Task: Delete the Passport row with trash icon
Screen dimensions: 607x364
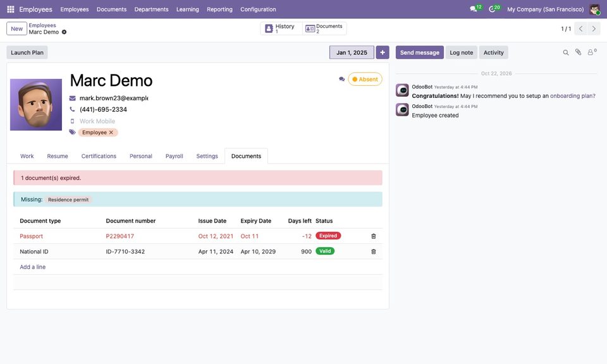Action: click(374, 236)
